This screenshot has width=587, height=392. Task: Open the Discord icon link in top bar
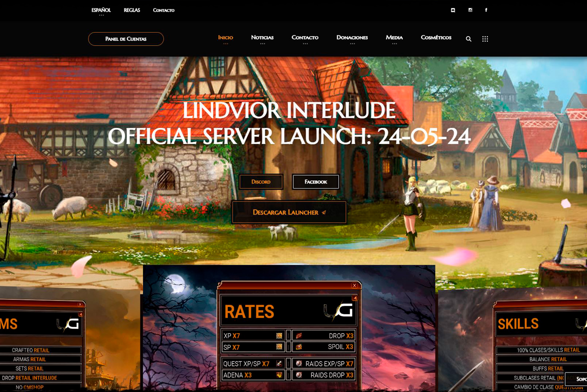[x=453, y=10]
